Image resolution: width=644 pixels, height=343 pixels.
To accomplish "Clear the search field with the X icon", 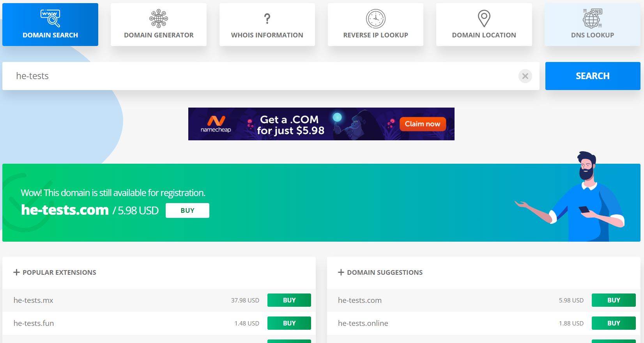I will point(525,76).
